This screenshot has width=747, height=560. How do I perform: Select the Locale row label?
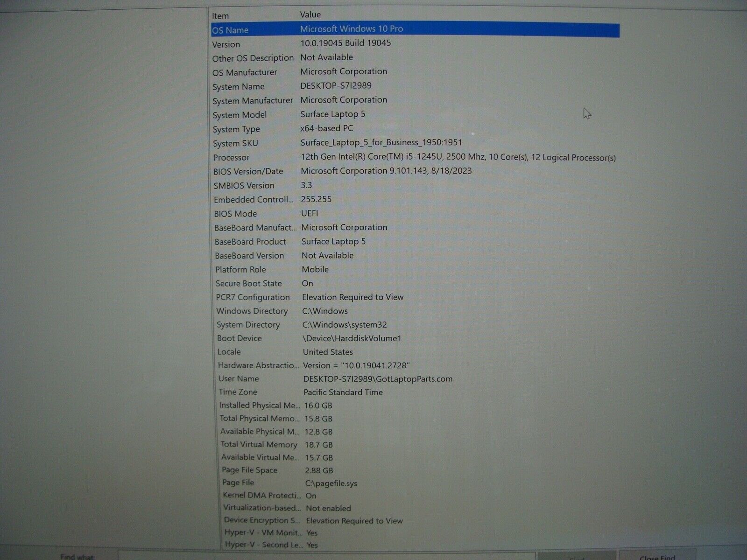click(229, 352)
